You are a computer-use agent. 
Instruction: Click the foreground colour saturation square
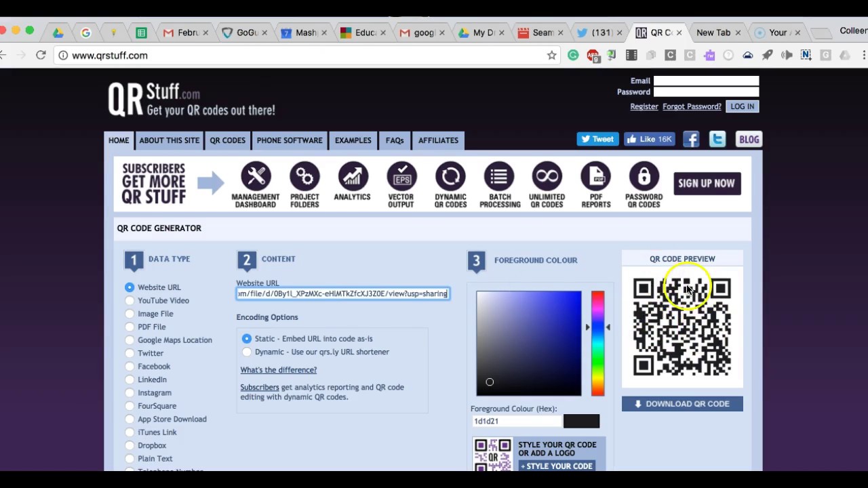coord(529,343)
